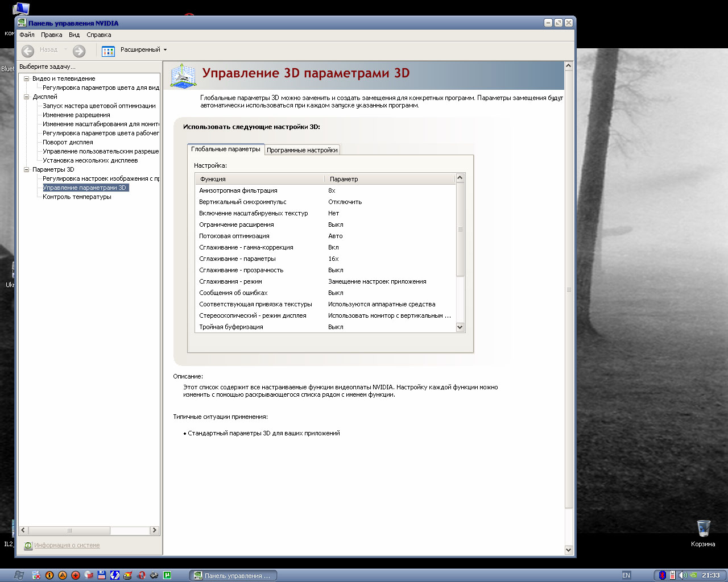Click the Сглаживание - гамма-коррекция row
This screenshot has height=582, width=728.
point(325,247)
